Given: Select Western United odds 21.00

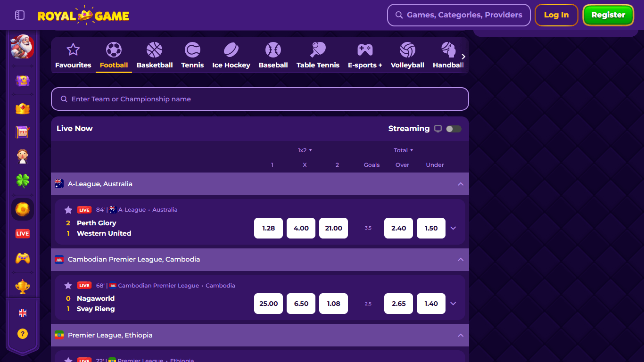Looking at the screenshot, I should tap(333, 228).
